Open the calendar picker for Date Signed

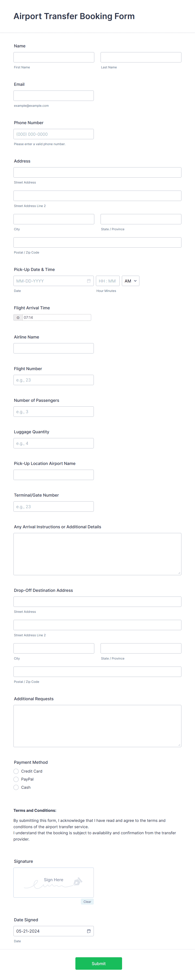88,931
